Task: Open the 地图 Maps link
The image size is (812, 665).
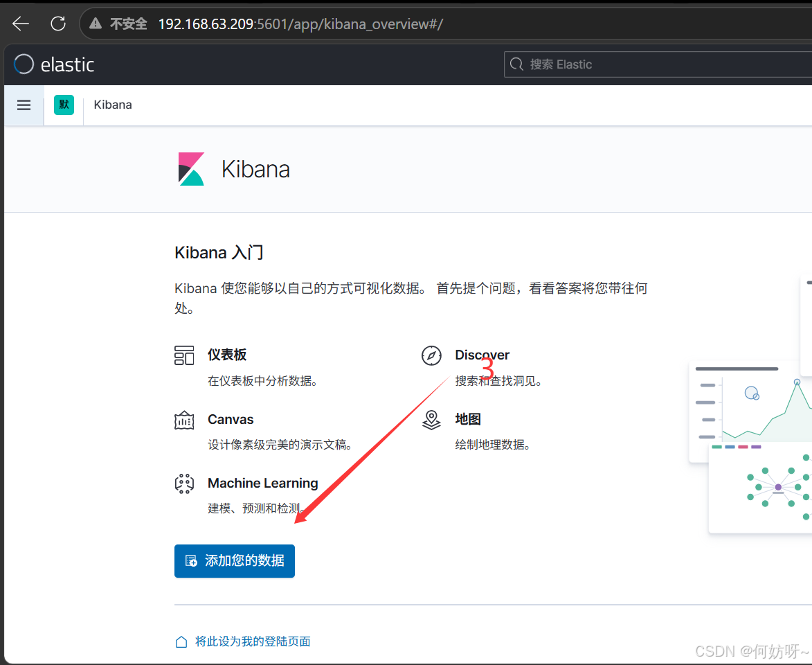Action: tap(468, 419)
